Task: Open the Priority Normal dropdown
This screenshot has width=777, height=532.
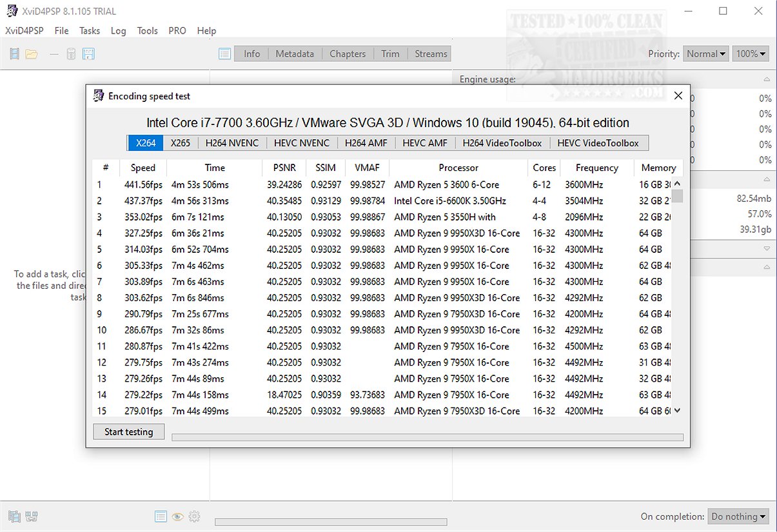Action: pyautogui.click(x=707, y=54)
